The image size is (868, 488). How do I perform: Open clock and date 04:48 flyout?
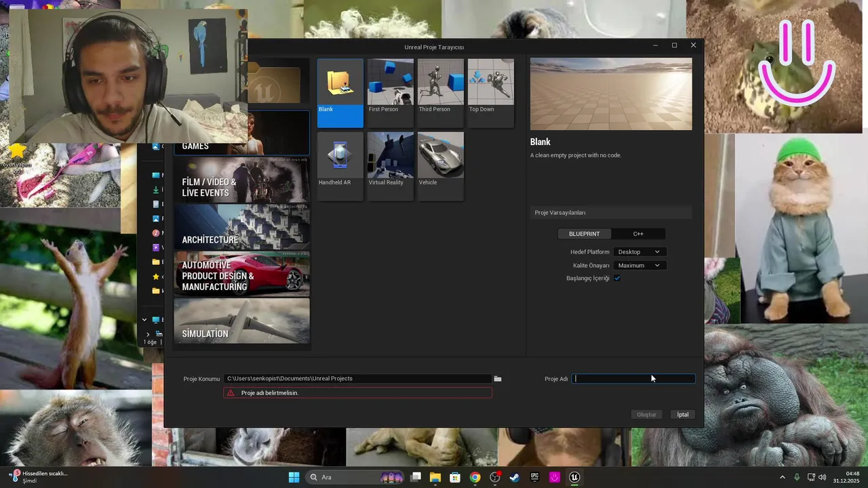pyautogui.click(x=846, y=477)
